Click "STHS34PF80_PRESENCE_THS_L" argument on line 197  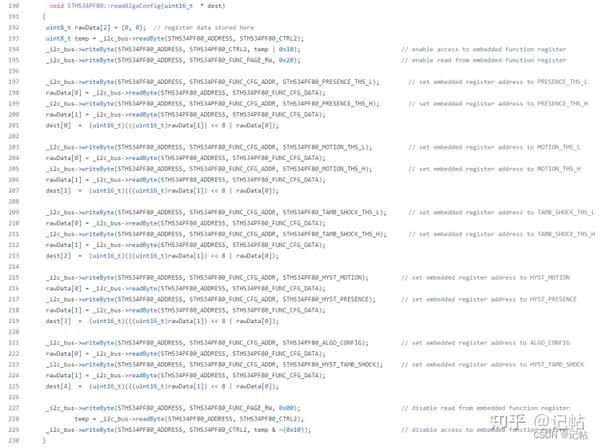[329, 82]
